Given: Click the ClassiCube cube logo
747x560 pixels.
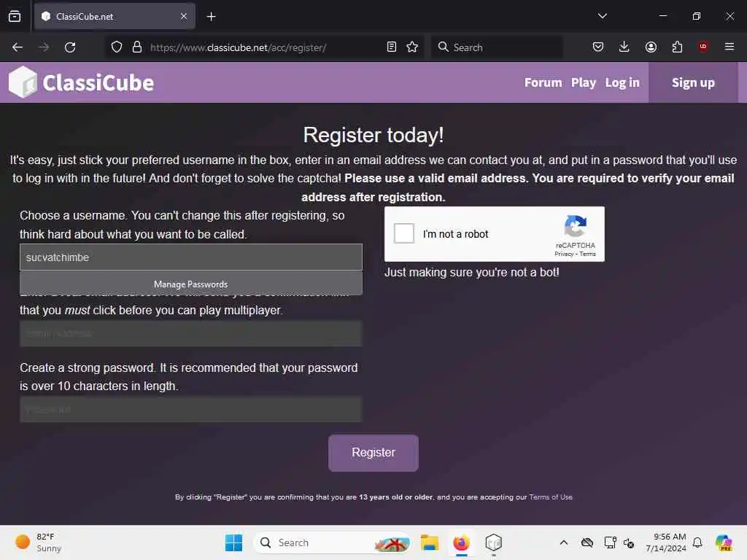Looking at the screenshot, I should point(23,82).
